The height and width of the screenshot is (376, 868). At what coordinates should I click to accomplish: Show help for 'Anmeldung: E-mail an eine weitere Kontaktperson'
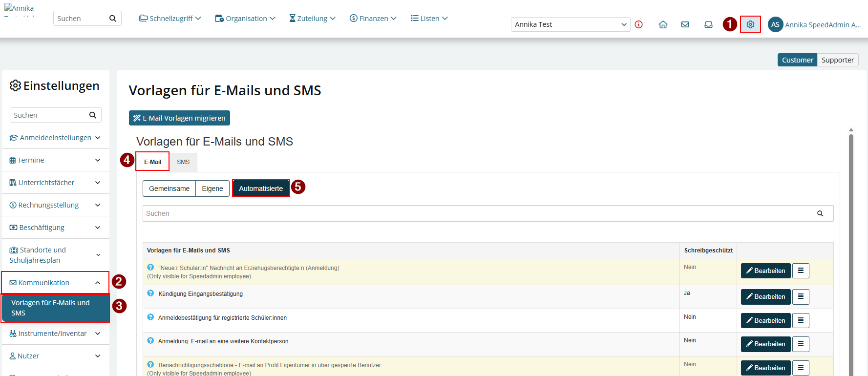[x=150, y=340]
